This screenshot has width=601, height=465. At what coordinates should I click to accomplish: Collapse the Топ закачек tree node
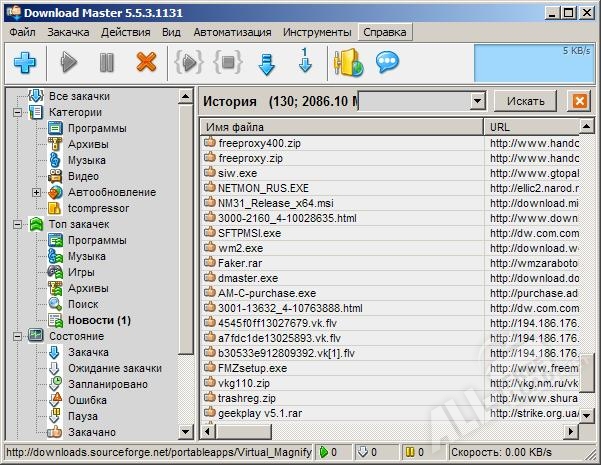point(18,224)
